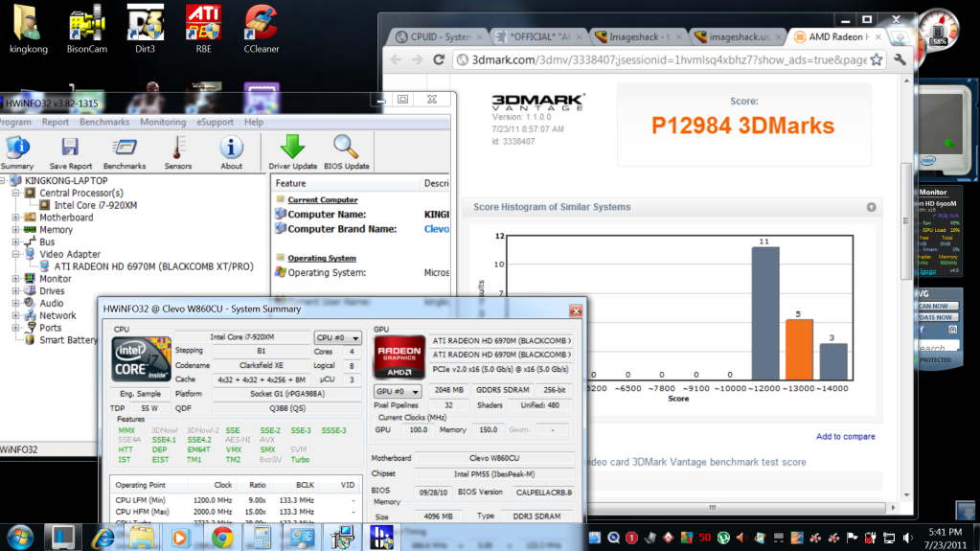Expand the Ports tree node
This screenshot has width=980, height=551.
click(x=15, y=328)
